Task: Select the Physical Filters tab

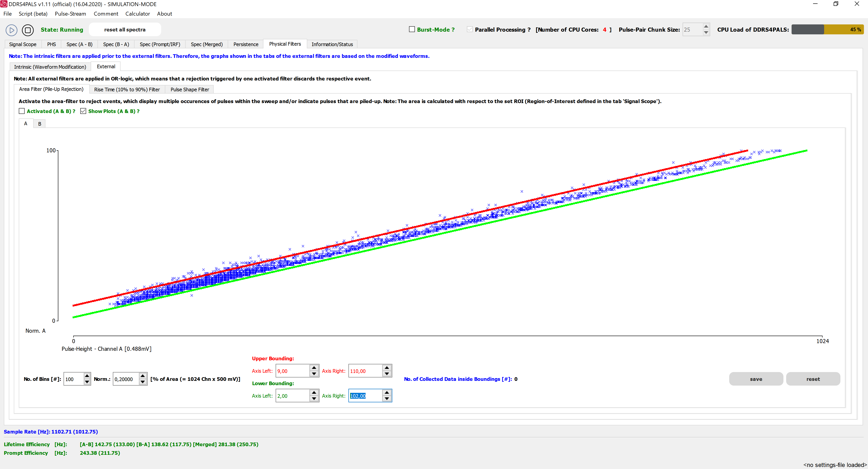Action: (285, 44)
